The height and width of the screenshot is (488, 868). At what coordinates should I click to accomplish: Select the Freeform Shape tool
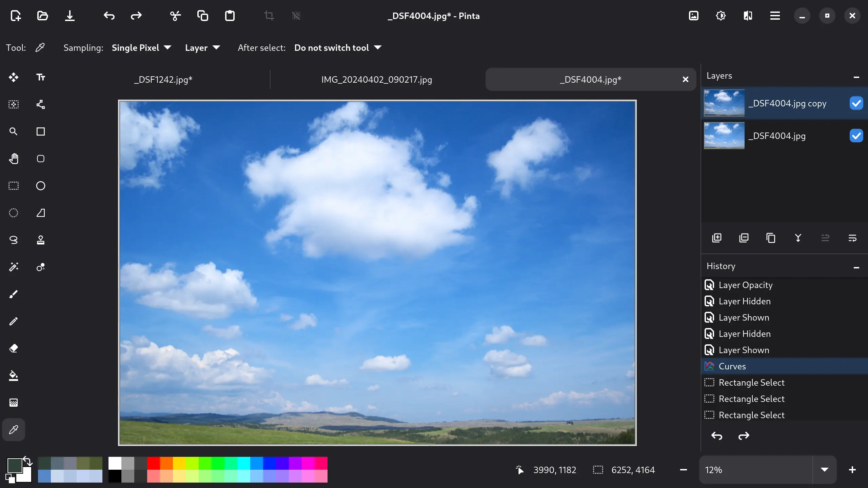click(41, 213)
